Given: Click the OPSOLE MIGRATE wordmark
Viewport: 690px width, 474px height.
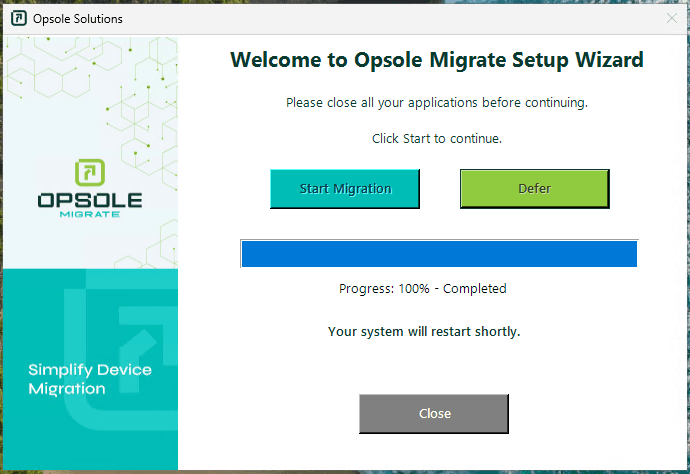Looking at the screenshot, I should point(90,205).
